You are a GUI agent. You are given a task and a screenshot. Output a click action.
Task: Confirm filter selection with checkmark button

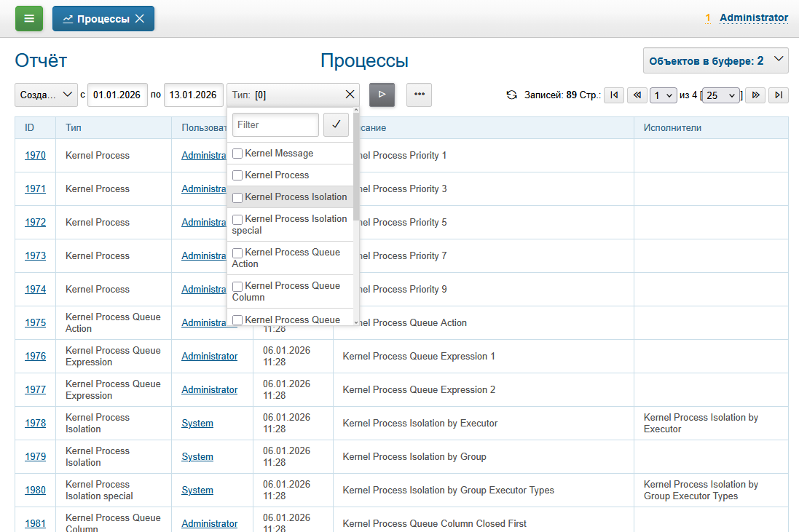336,124
